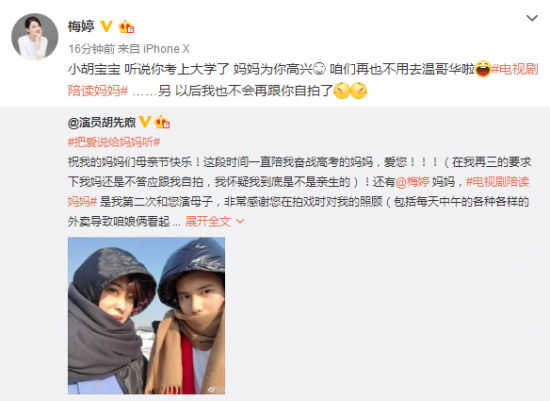This screenshot has height=401, width=550.
Task: Open the #把爱说给妈妈听# hashtag
Action: pyautogui.click(x=114, y=142)
